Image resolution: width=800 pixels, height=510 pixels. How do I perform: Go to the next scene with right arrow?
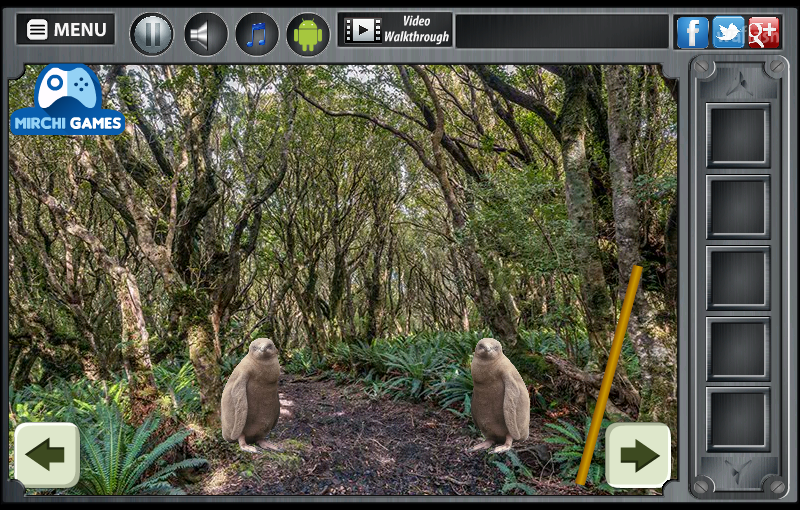638,455
